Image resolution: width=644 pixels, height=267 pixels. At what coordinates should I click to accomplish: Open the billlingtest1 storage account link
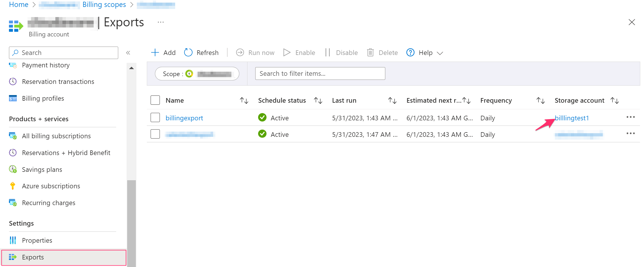(x=571, y=118)
